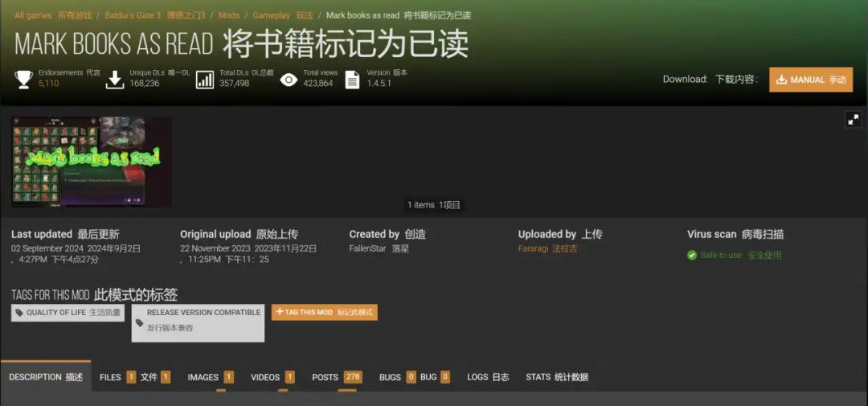Screen dimensions: 868x406
Task: Switch to the Bugs tab
Action: click(414, 377)
